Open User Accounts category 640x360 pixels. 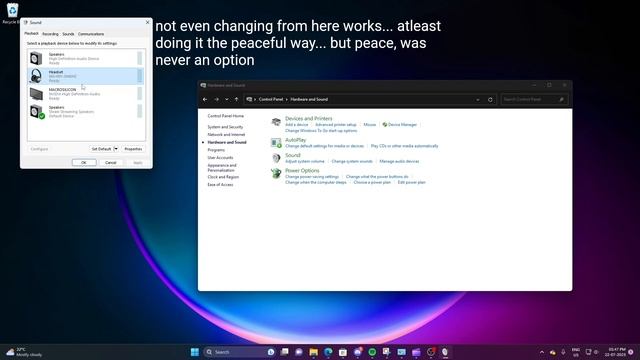point(220,158)
